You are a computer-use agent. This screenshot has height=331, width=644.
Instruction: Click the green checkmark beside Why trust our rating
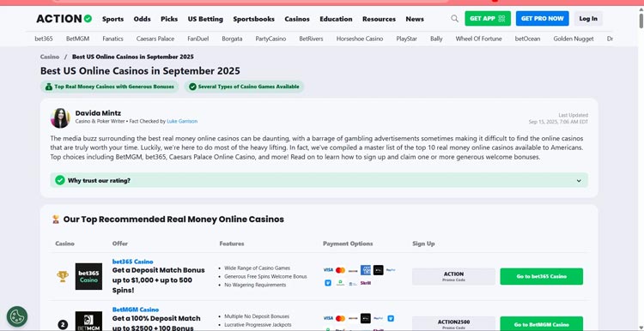[x=60, y=180]
